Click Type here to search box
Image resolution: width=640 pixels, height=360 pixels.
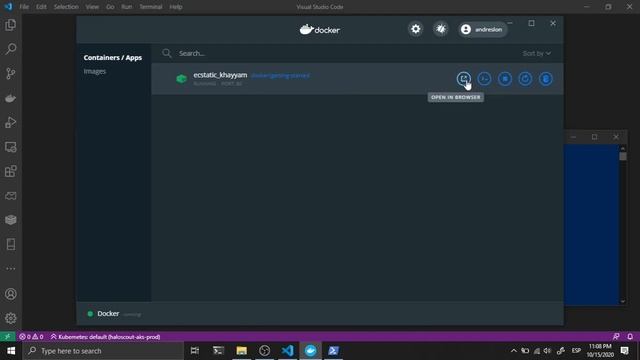[x=103, y=351]
